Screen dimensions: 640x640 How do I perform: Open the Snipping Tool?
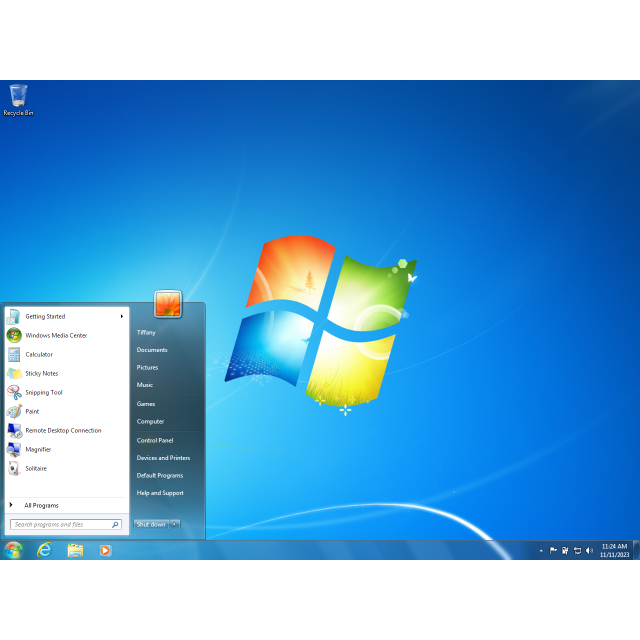tap(43, 392)
